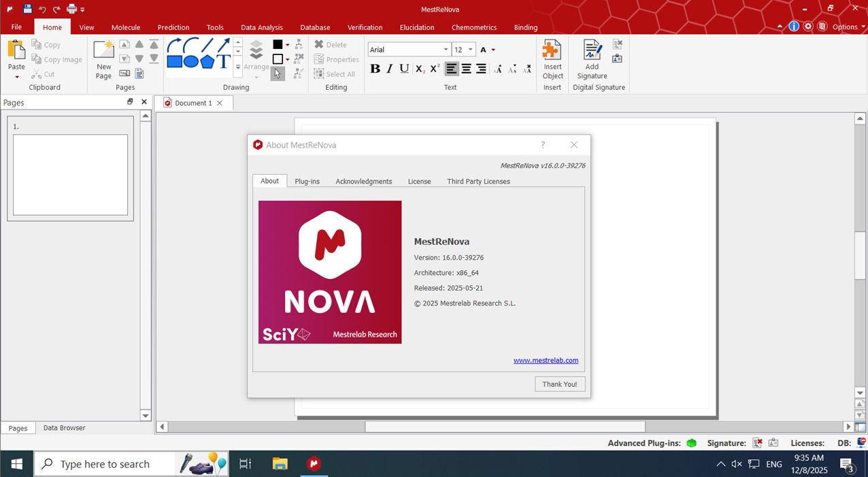Viewport: 868px width, 477px height.
Task: Set text alignment to left
Action: pyautogui.click(x=452, y=69)
